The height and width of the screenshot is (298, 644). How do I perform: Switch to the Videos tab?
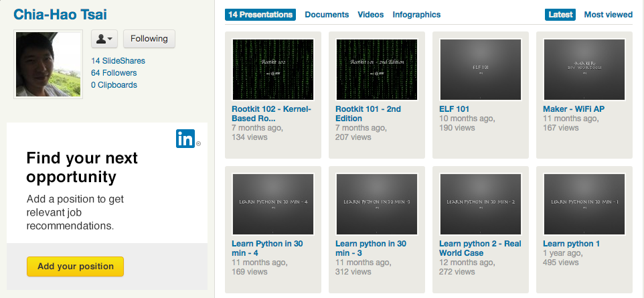tap(371, 14)
